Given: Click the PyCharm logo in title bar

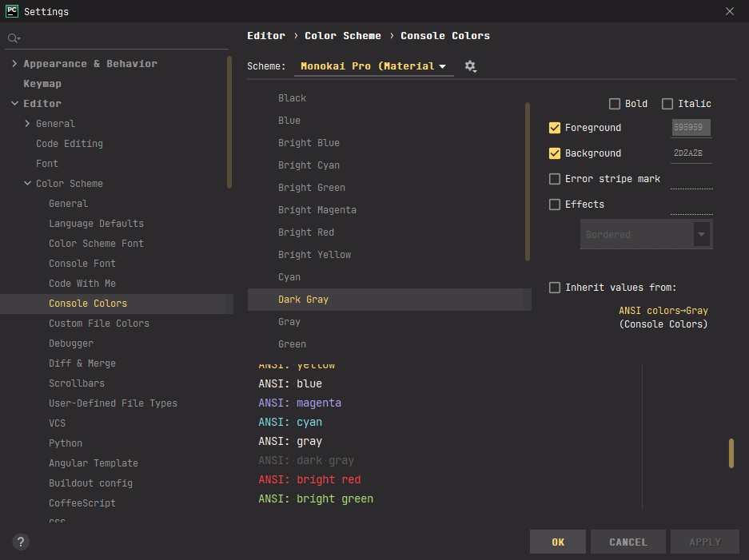Looking at the screenshot, I should (12, 11).
